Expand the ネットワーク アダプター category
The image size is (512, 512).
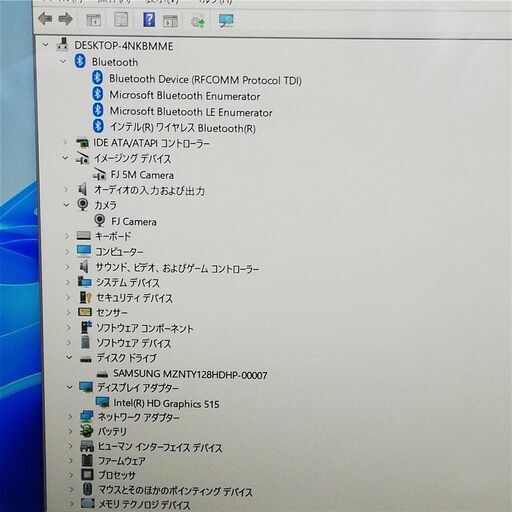[70, 417]
